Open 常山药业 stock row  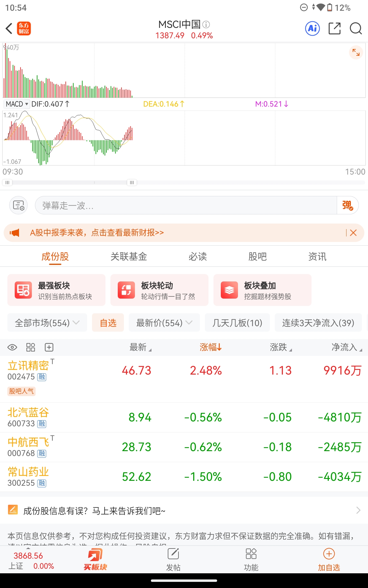click(x=184, y=477)
